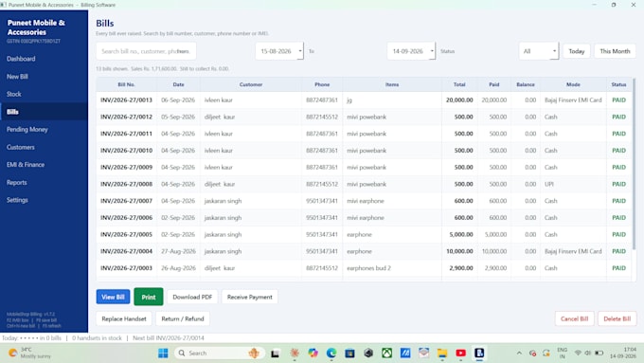This screenshot has height=363, width=644.
Task: Open the Customers section
Action: (21, 147)
